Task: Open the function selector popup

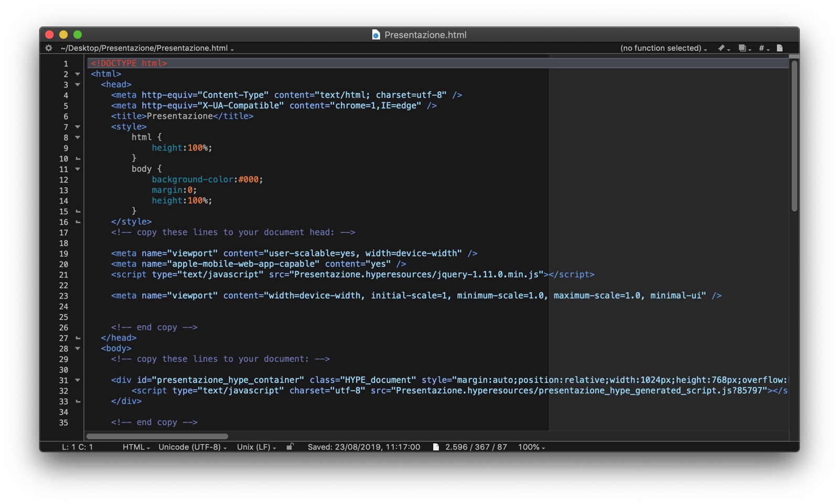Action: click(x=663, y=48)
